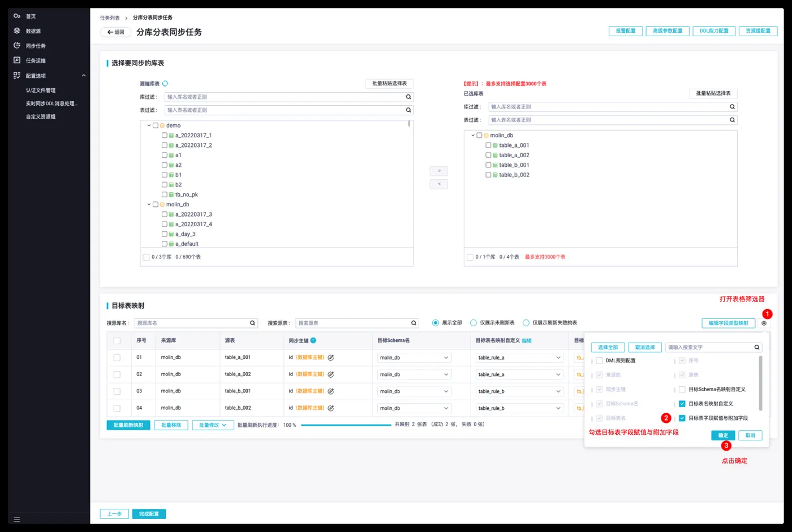Open 目标Schema名 dropdown for row 01

[x=414, y=357]
